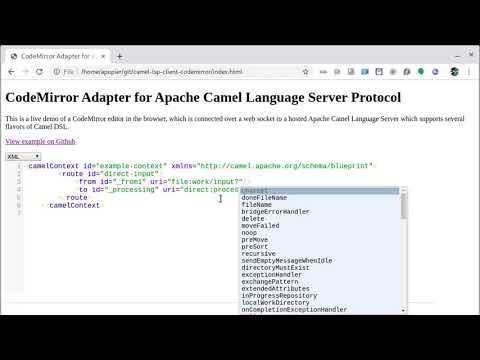Click the route id 'direct-input' value
Image resolution: width=480 pixels, height=360 pixels.
tap(129, 174)
